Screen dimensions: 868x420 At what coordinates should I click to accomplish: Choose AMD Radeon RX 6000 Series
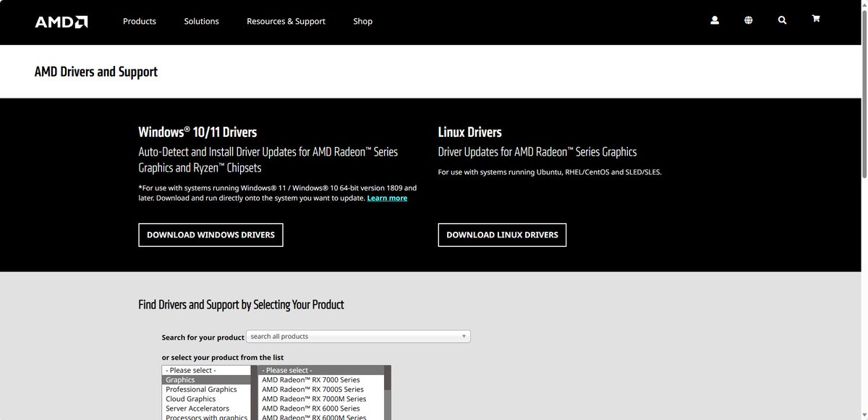(x=320, y=408)
